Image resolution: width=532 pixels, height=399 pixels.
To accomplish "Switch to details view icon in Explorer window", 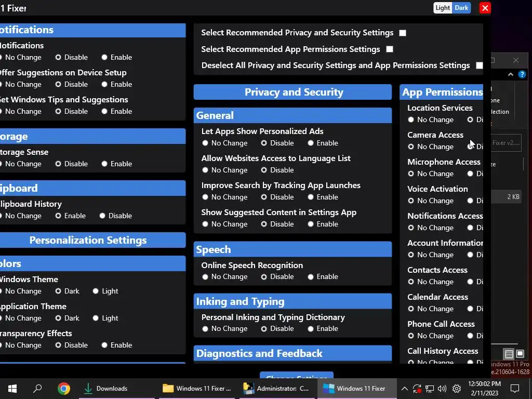I will coord(509,354).
